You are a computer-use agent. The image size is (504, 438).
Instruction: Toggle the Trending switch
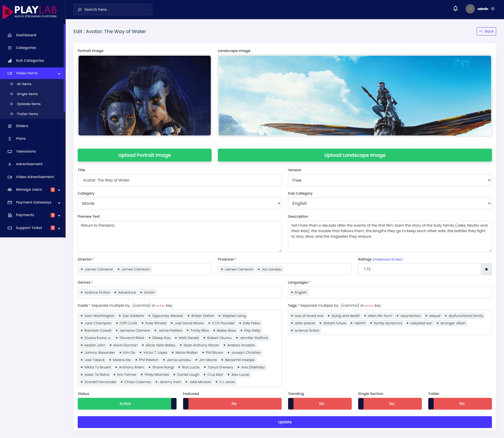(320, 404)
